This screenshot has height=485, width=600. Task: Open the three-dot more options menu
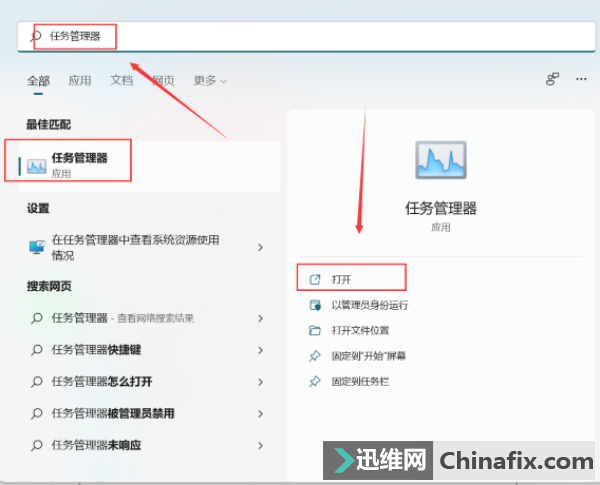(x=581, y=79)
